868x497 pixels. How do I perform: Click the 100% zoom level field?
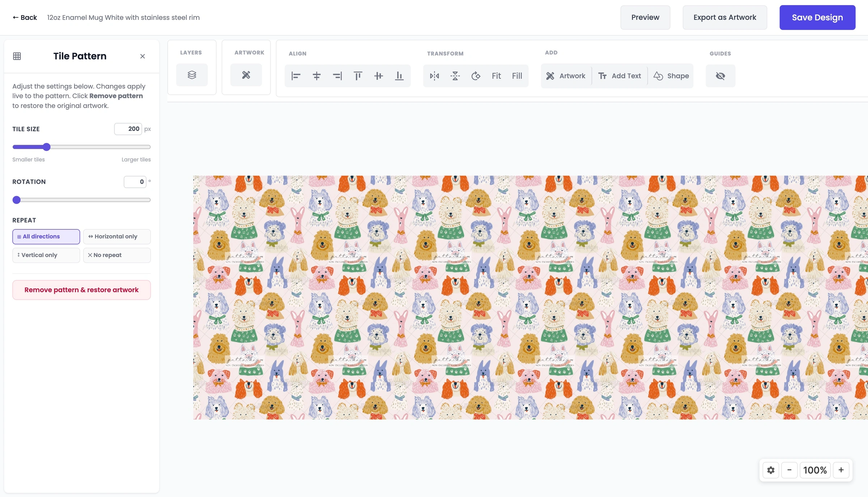[815, 470]
